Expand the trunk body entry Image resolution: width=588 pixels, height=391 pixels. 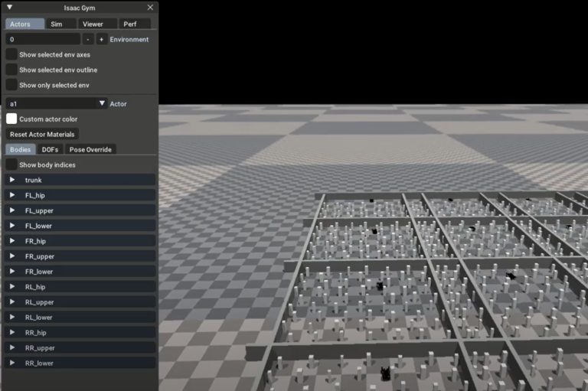pos(12,180)
